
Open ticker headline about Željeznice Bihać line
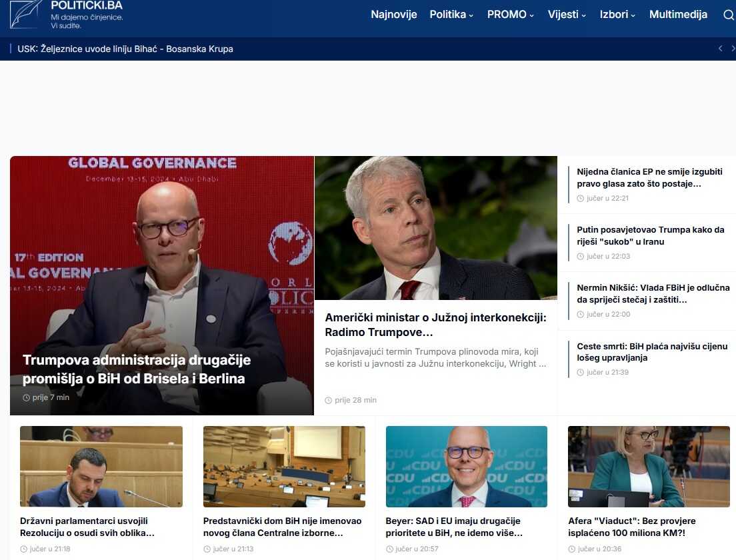click(125, 49)
